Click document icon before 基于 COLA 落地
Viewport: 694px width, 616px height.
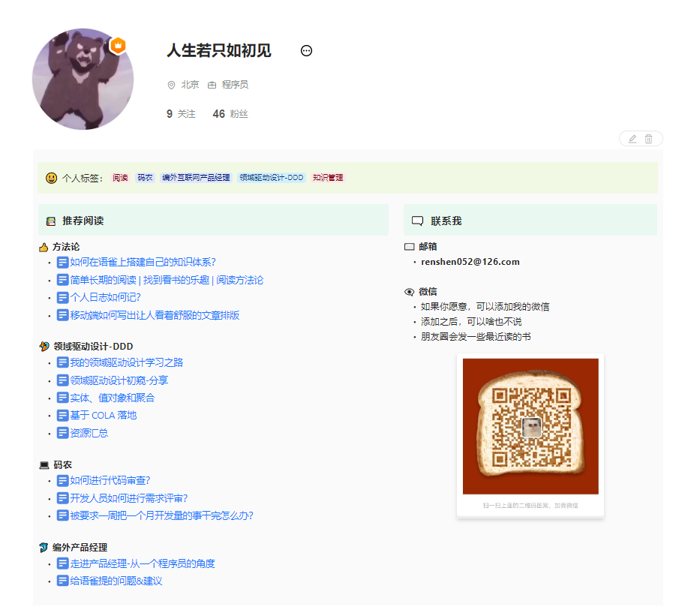[62, 416]
